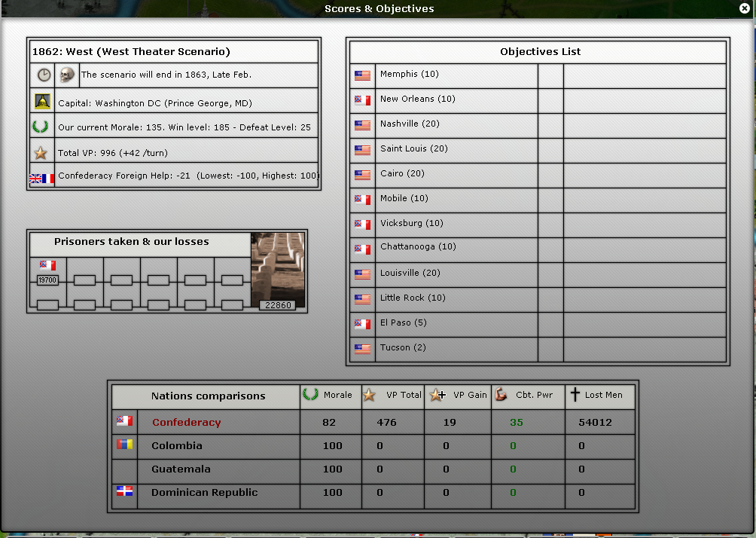Click the star icon beside Total VP: 996
Viewport: 756px width, 538px height.
point(41,153)
